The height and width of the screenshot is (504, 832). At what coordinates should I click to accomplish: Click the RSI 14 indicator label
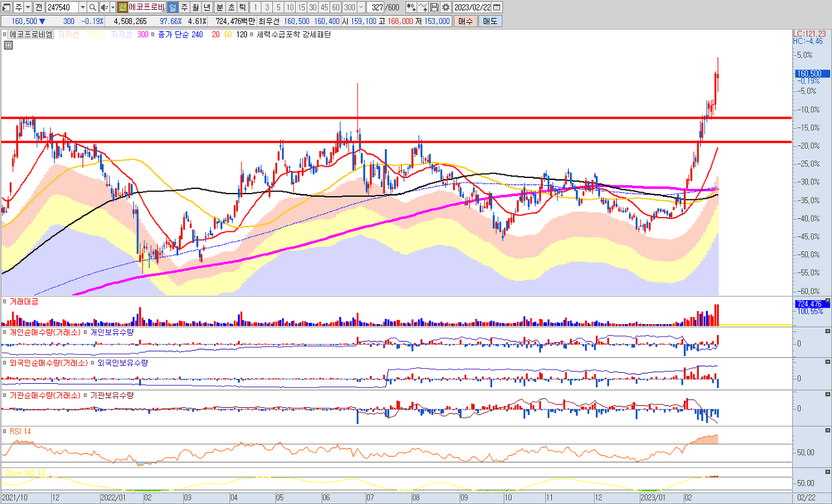click(x=20, y=431)
